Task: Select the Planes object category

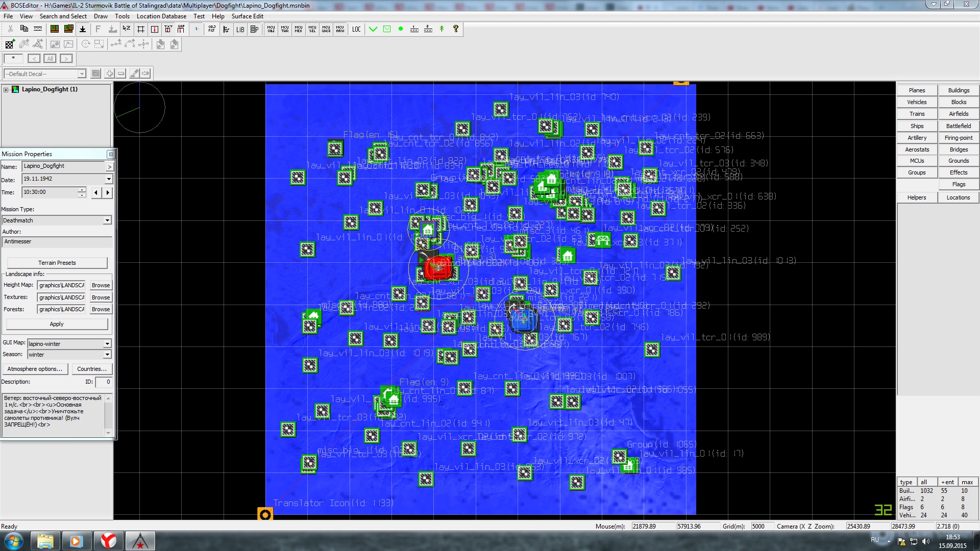Action: [917, 90]
